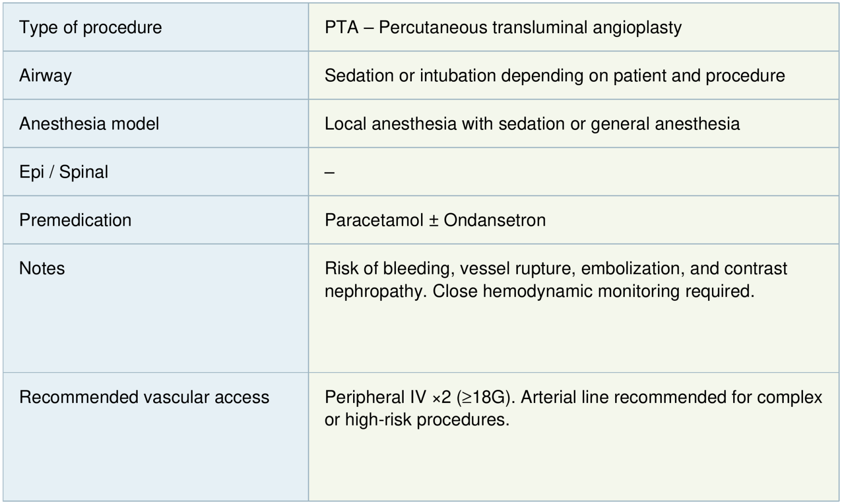Click the 'Notes' row label
This screenshot has height=504, width=842.
tap(42, 268)
